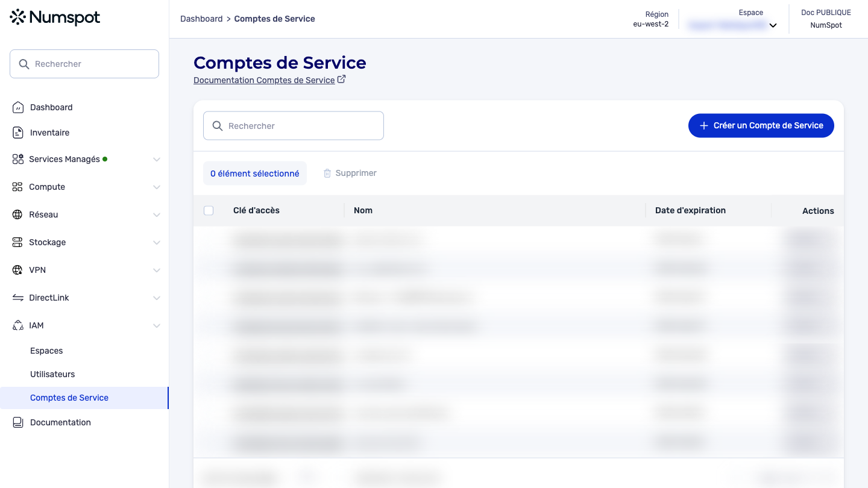The height and width of the screenshot is (488, 868).
Task: Click the Stockage server icon
Action: [17, 242]
